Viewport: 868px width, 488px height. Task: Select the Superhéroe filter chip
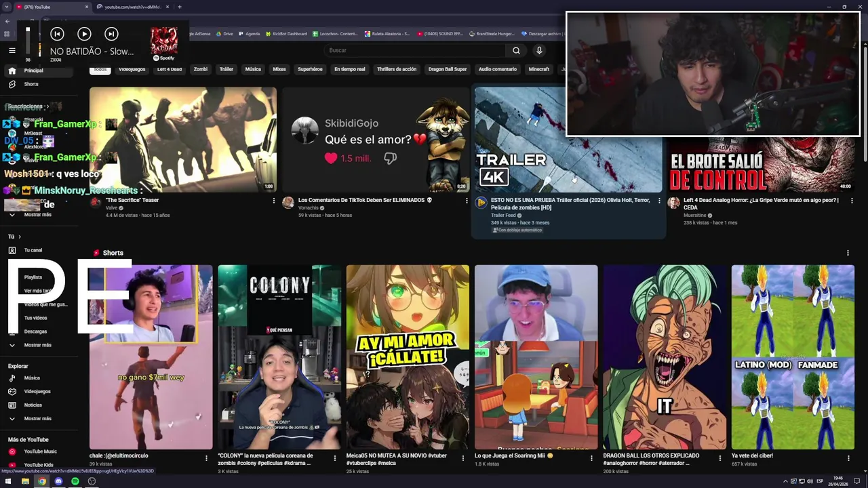[x=310, y=69]
